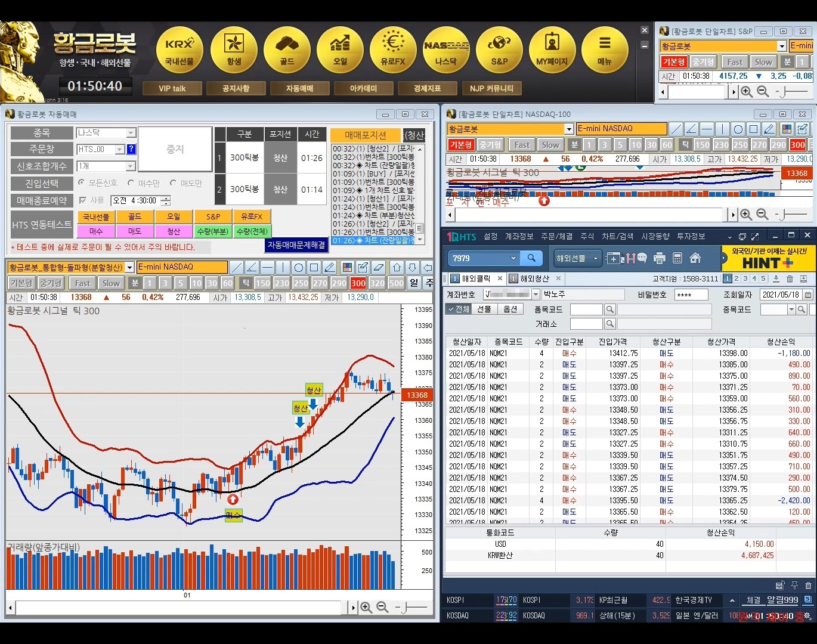Toggle 전체 filter in HTS window
Viewport: 817px width, 644px height.
(458, 309)
